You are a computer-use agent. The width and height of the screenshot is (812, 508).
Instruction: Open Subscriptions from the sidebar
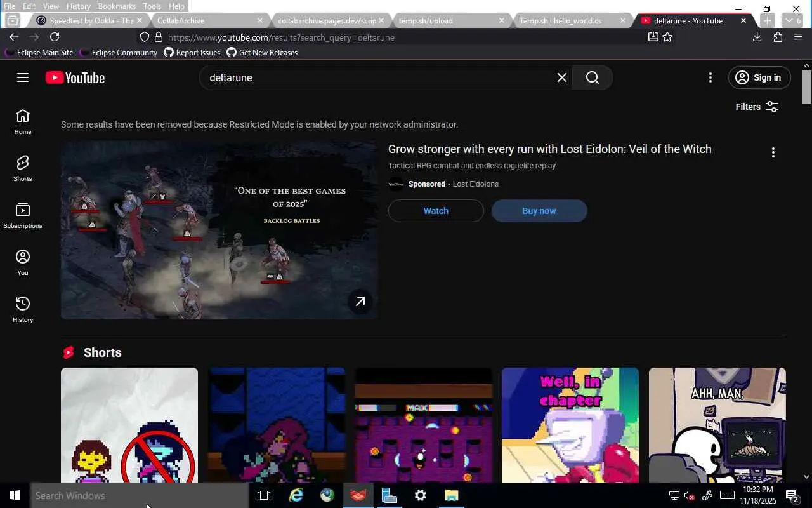[23, 215]
